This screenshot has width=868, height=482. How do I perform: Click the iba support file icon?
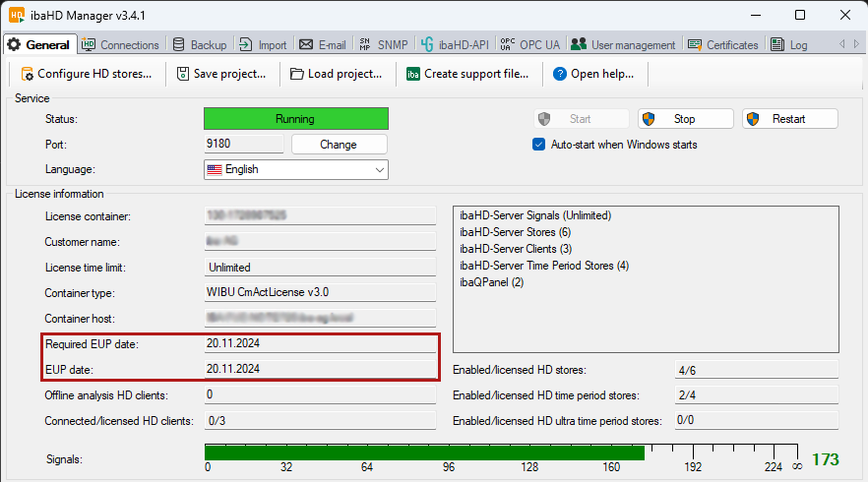pyautogui.click(x=413, y=74)
